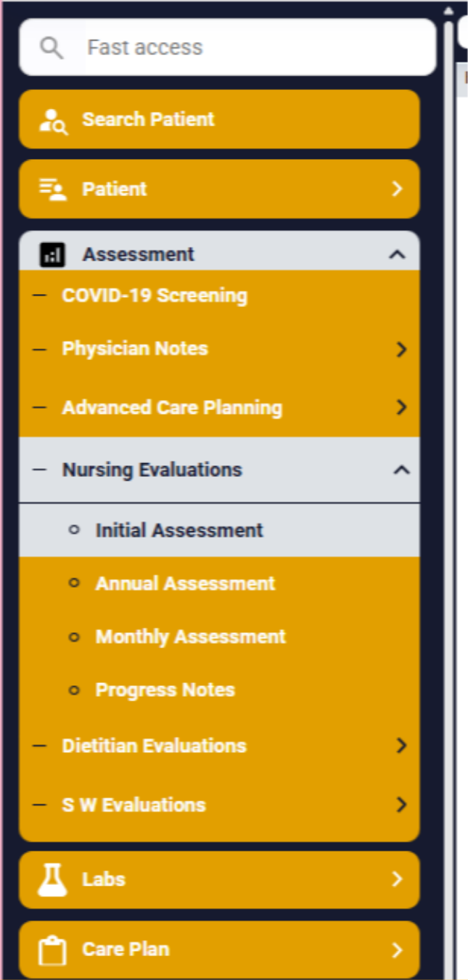468x980 pixels.
Task: Expand the S W Evaluations arrow
Action: 401,804
